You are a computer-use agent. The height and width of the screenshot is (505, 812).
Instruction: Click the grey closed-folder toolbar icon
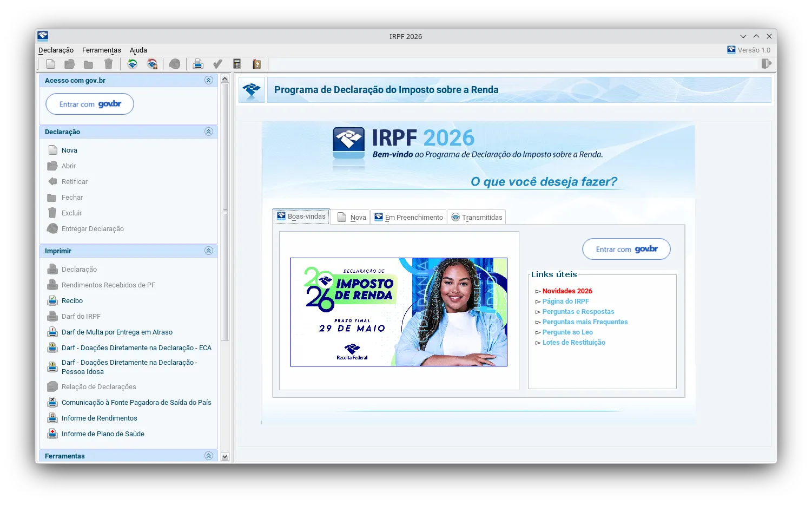[89, 64]
